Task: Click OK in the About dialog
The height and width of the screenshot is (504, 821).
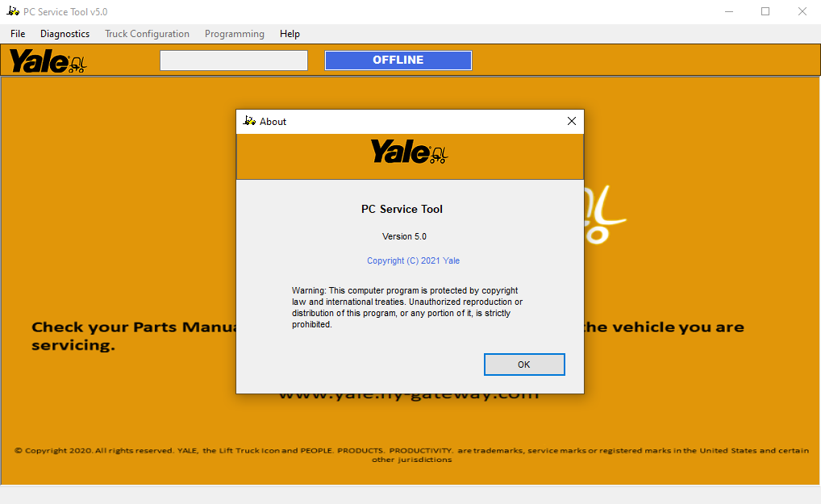Action: 524,364
